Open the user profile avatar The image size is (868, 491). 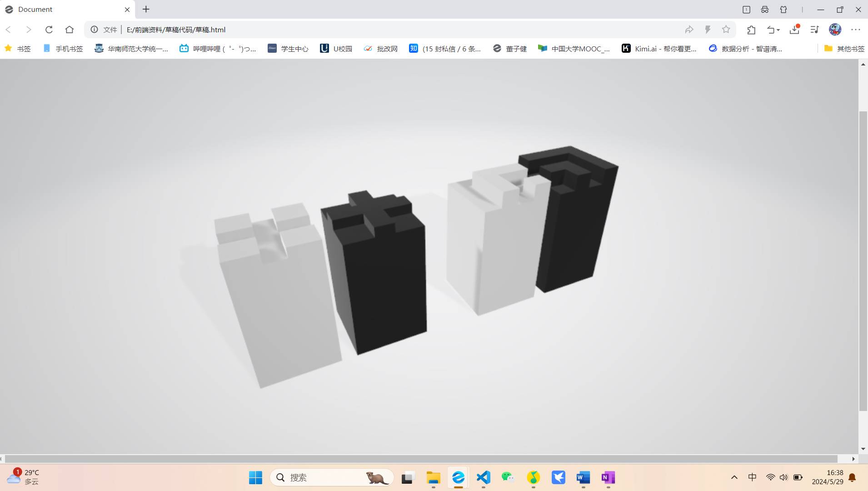tap(835, 30)
